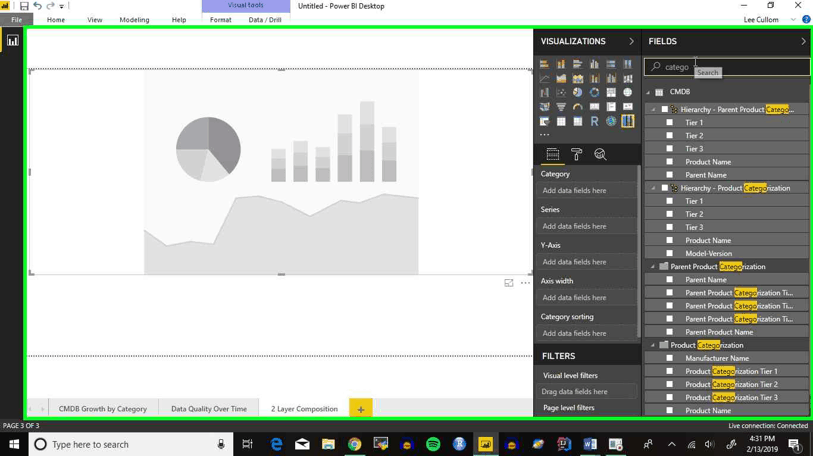Check the Hierarchy - Parent Product Catego... checkbox

click(665, 110)
